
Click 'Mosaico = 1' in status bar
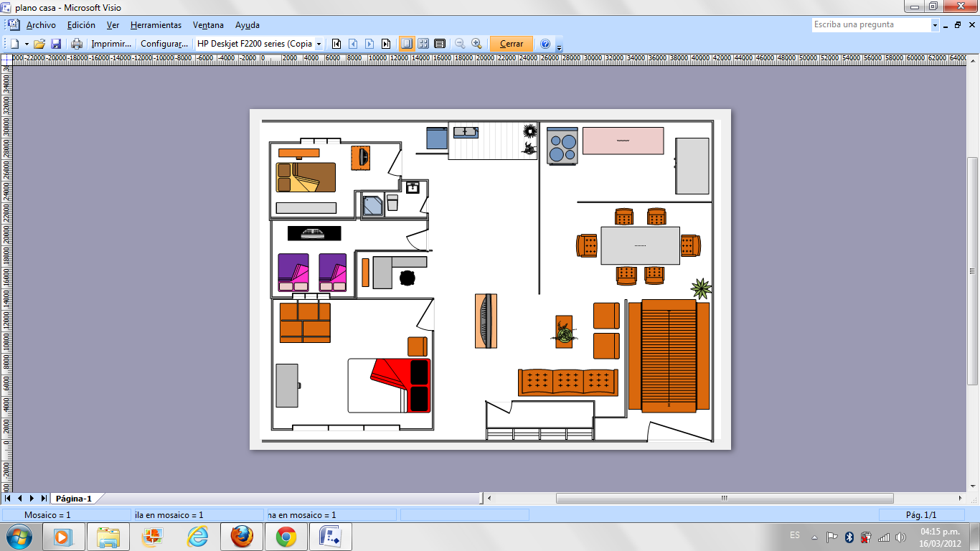point(47,515)
